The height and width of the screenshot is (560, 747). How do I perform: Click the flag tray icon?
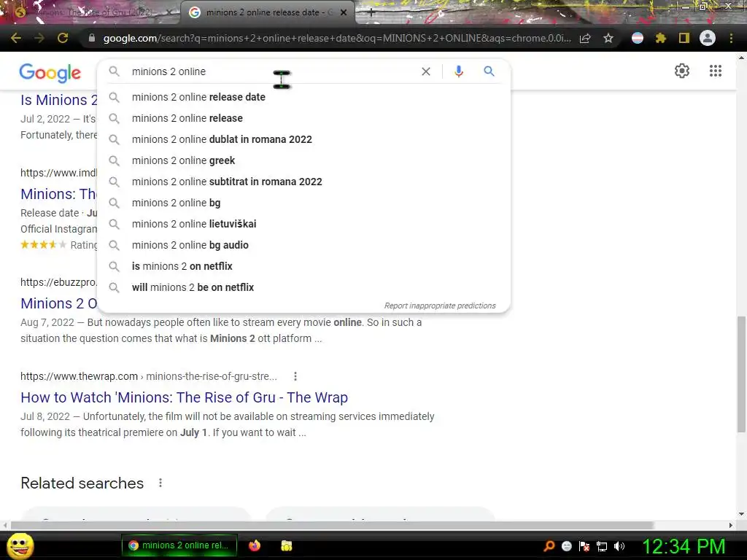point(584,546)
